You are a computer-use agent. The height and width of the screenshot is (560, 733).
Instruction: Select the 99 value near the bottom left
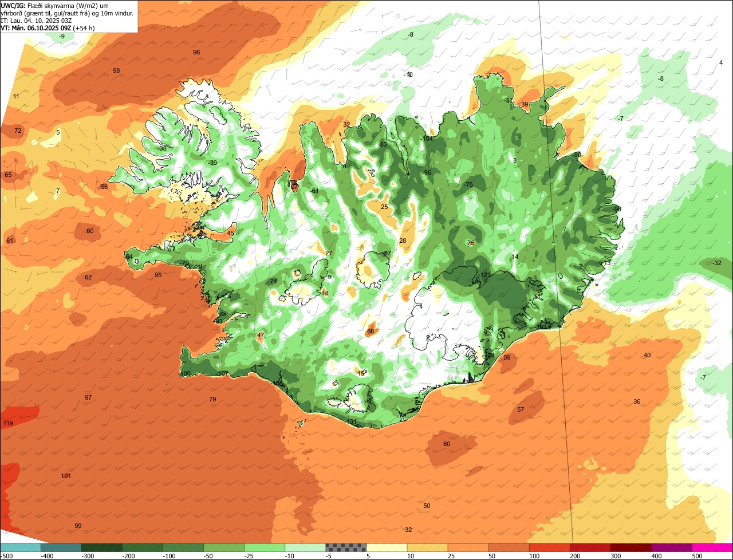[78, 526]
